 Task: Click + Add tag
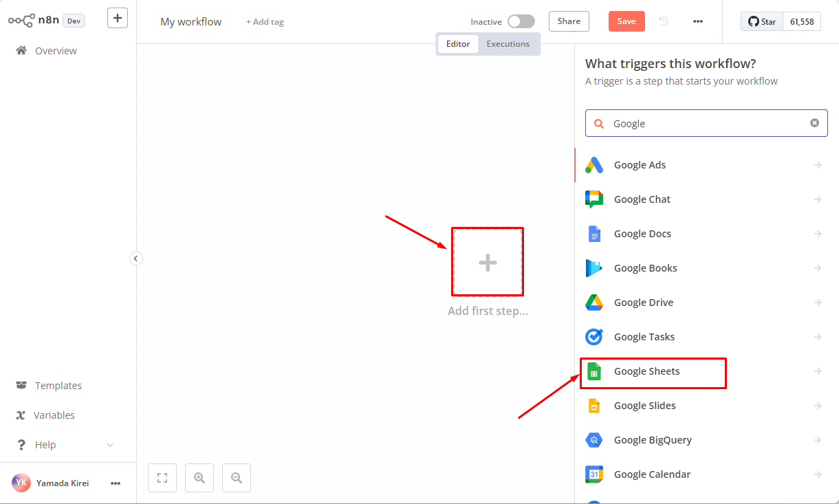[265, 22]
